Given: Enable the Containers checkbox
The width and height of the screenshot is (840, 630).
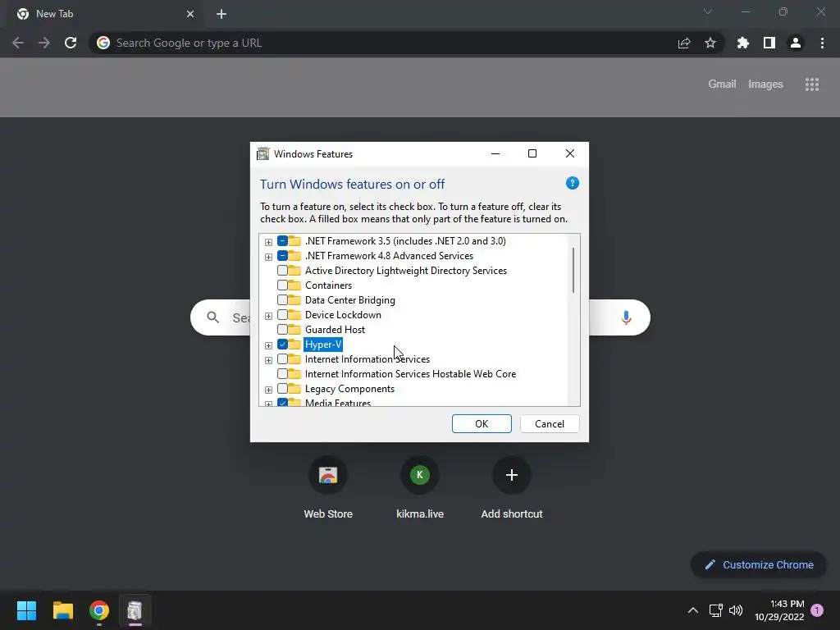Looking at the screenshot, I should pos(282,285).
